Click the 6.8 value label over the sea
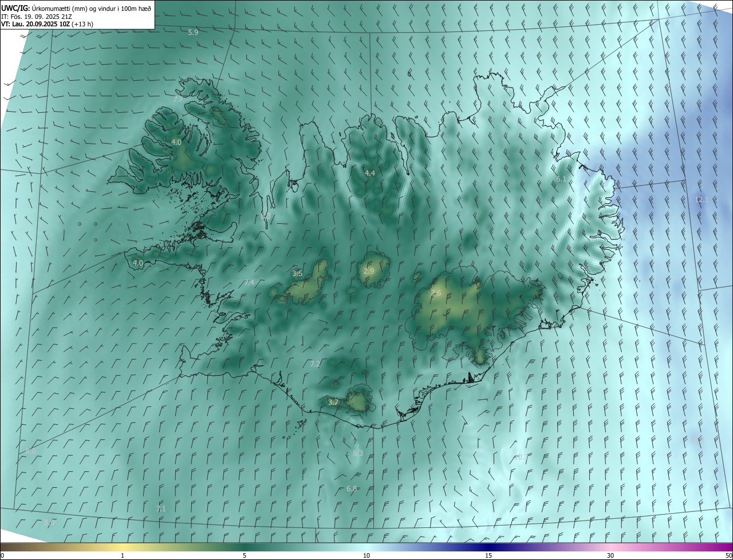The height and width of the screenshot is (560, 733). point(352,489)
